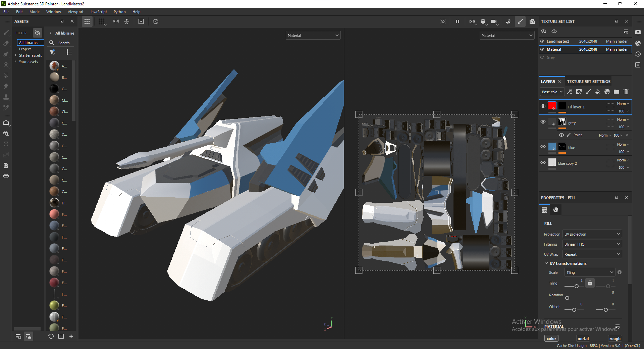Select the Paint brush tool in left toolbar
644x349 pixels.
click(x=6, y=33)
